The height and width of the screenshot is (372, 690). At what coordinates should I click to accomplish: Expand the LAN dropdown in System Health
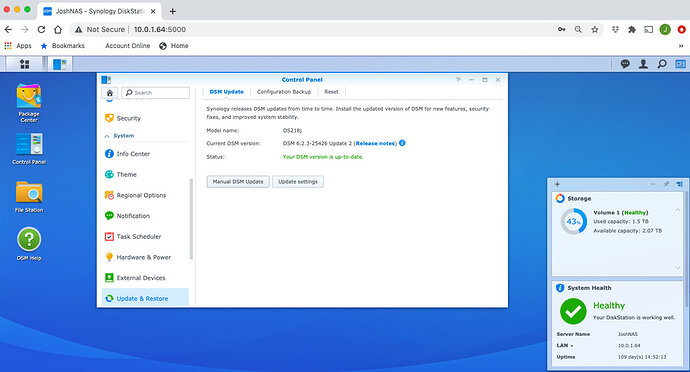click(x=565, y=346)
